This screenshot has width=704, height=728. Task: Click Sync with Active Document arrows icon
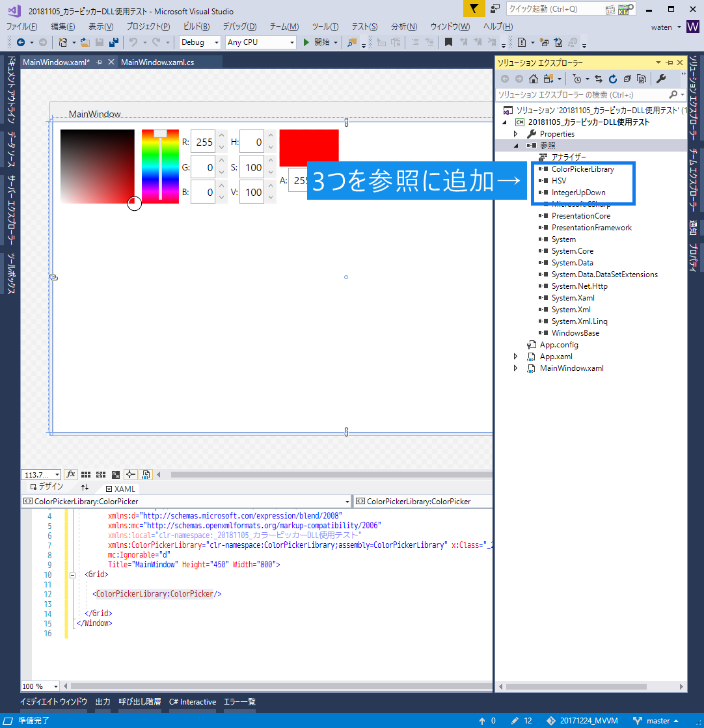pos(599,79)
